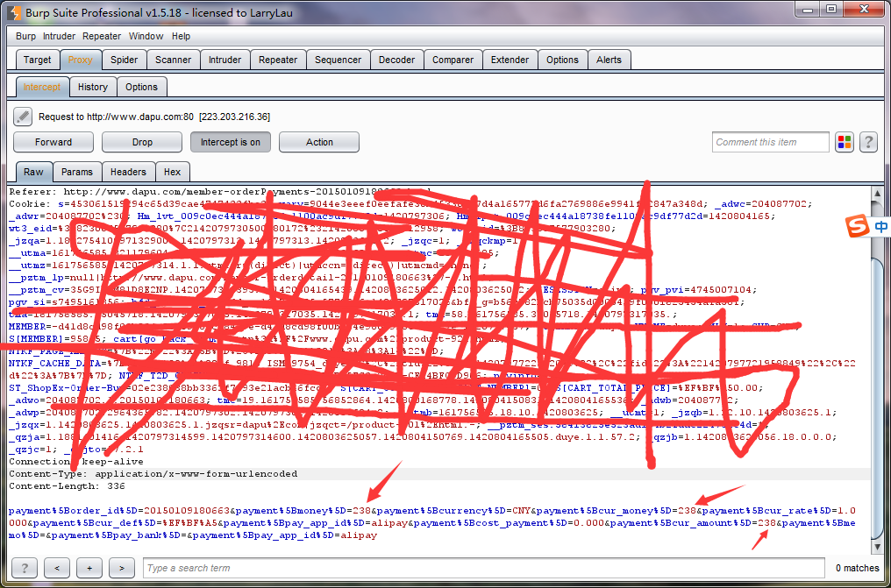Open the Sequencer tab

click(x=339, y=60)
